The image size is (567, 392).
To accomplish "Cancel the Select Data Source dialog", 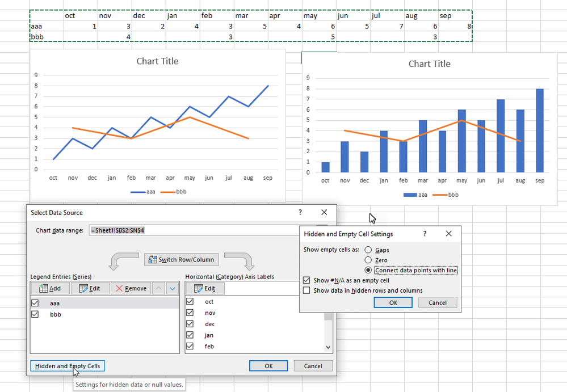I will point(313,366).
